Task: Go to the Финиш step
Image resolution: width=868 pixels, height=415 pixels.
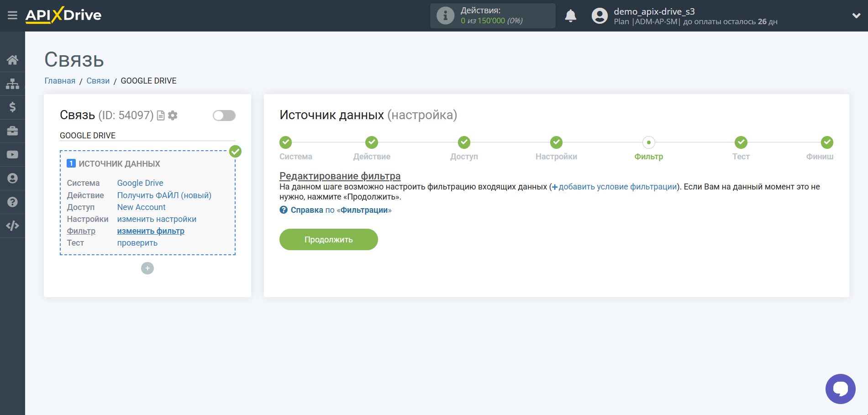Action: tap(827, 142)
